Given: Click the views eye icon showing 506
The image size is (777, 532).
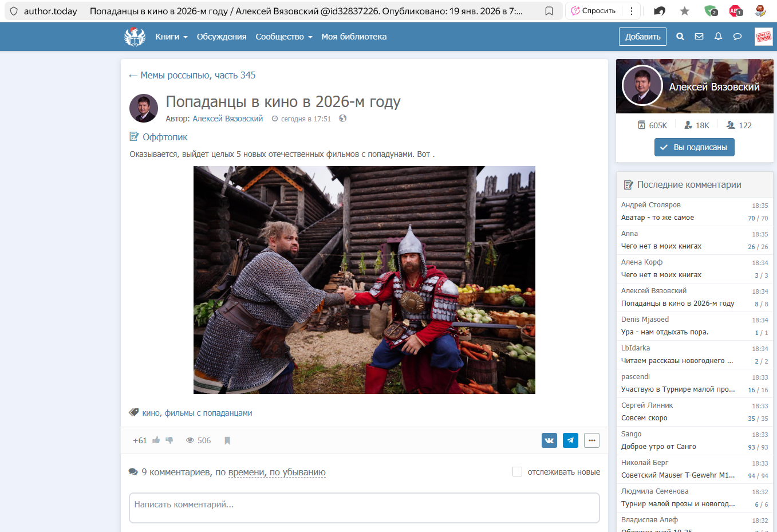Looking at the screenshot, I should coord(190,440).
